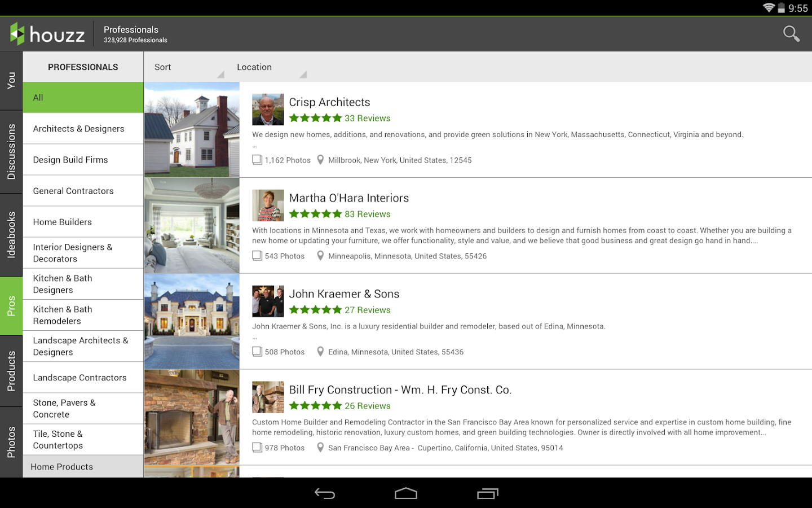The height and width of the screenshot is (508, 812).
Task: Open the recent apps icon
Action: click(487, 493)
